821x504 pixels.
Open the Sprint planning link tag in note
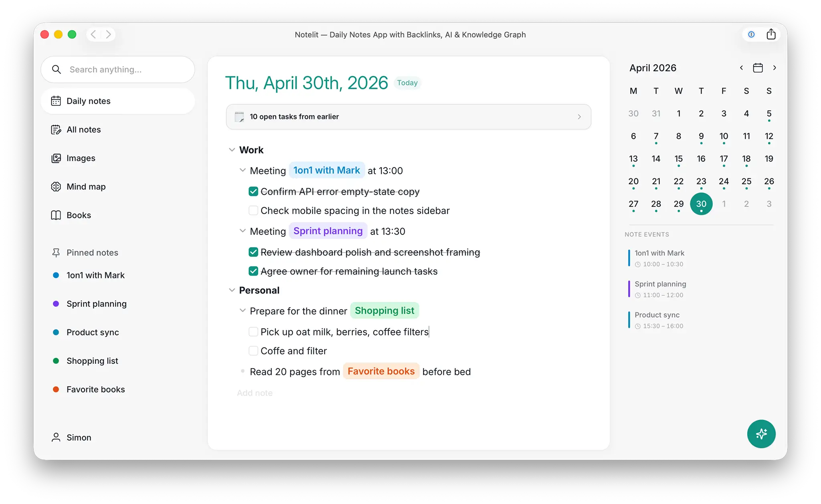pos(328,231)
